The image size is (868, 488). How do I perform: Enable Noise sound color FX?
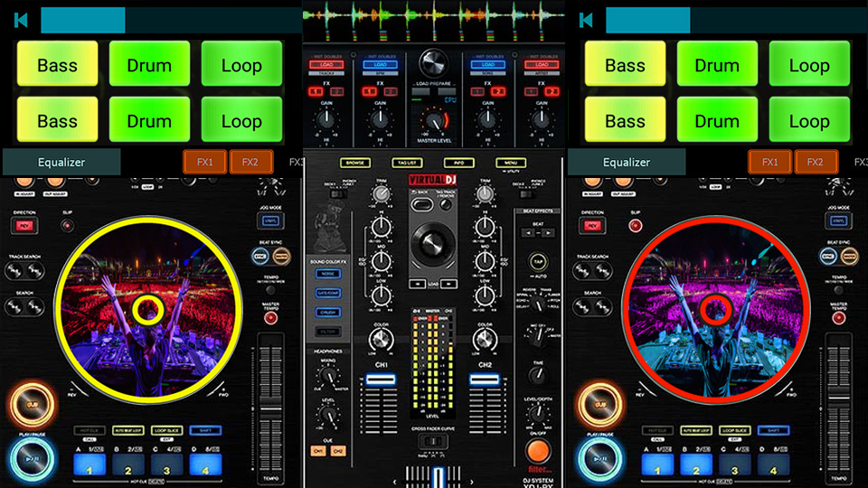click(328, 273)
